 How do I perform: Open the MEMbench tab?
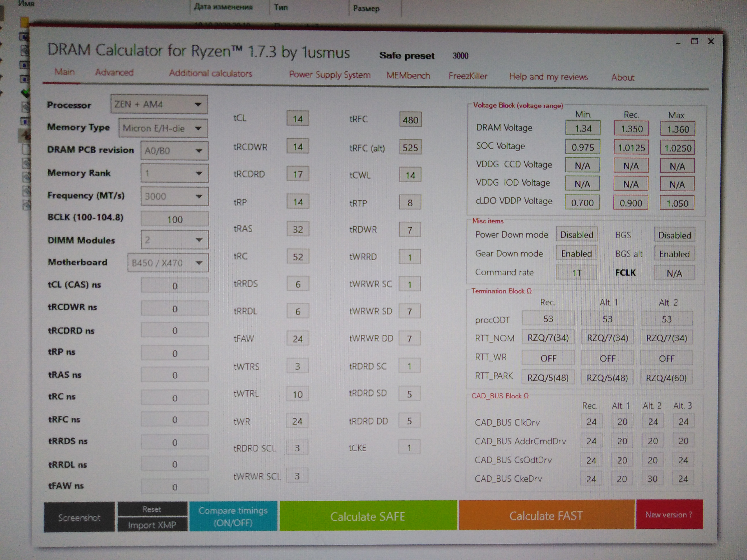(408, 75)
